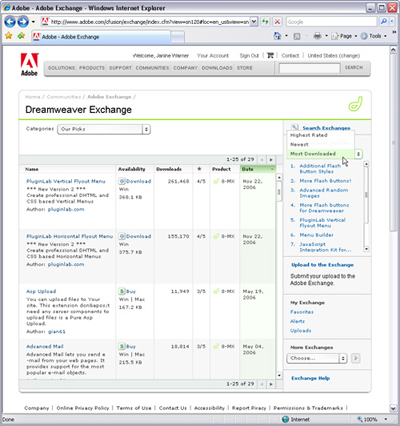Click the Feeds icon in command bar

click(x=297, y=36)
